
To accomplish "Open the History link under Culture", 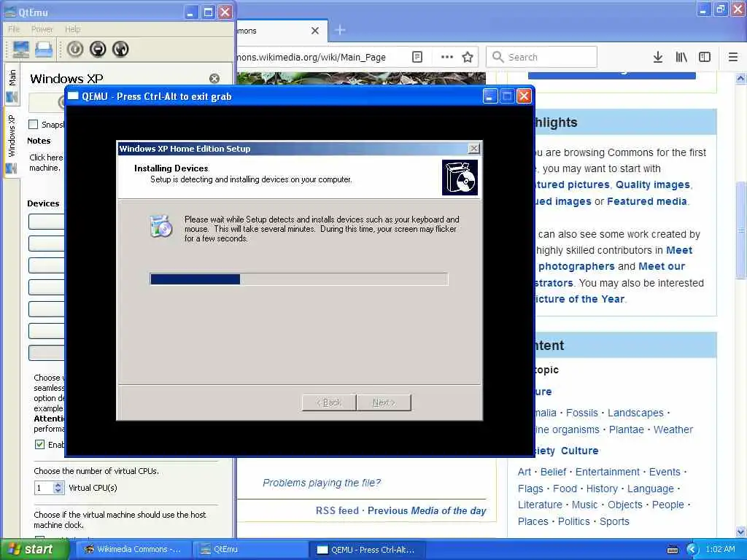I will coord(602,489).
